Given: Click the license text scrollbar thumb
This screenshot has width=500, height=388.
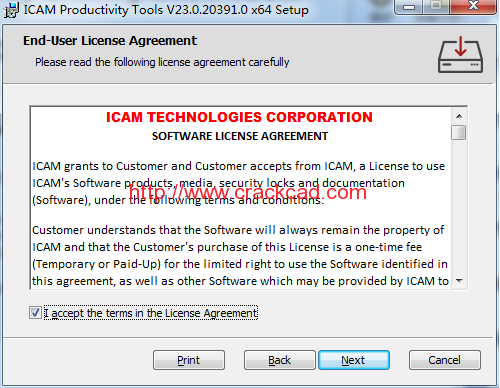Looking at the screenshot, I should pos(459,133).
